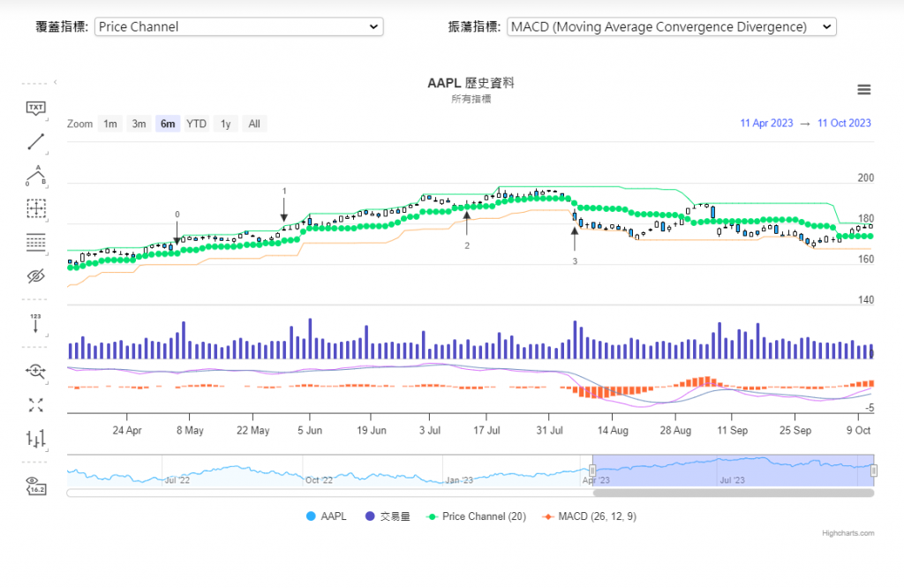Set zoom range to 1m
Image resolution: width=904 pixels, height=588 pixels.
pos(110,124)
